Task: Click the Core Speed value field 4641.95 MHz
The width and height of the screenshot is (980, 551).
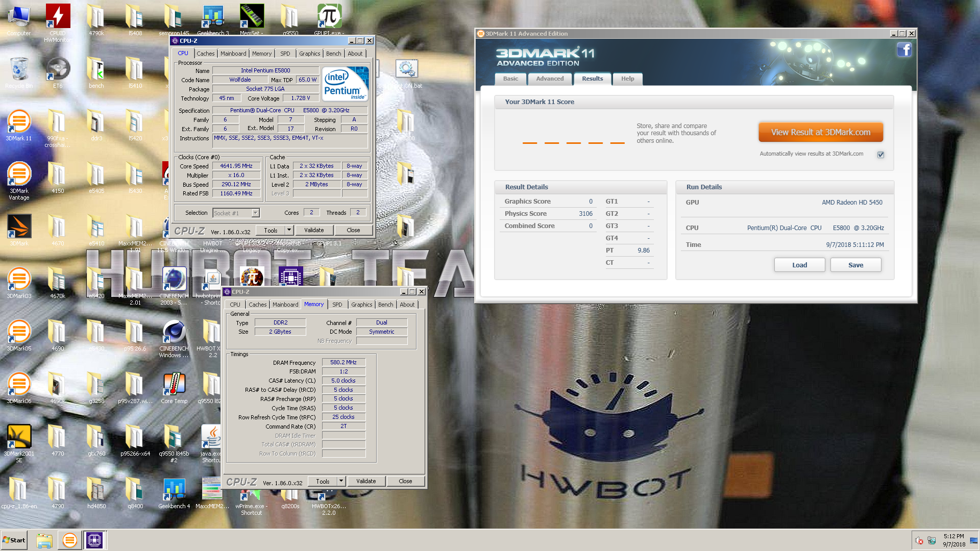Action: (x=236, y=166)
